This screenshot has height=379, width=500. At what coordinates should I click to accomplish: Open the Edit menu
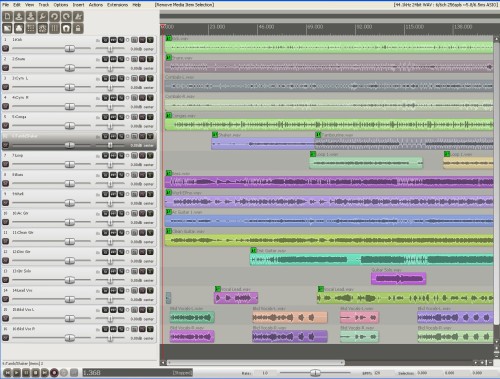coord(17,5)
